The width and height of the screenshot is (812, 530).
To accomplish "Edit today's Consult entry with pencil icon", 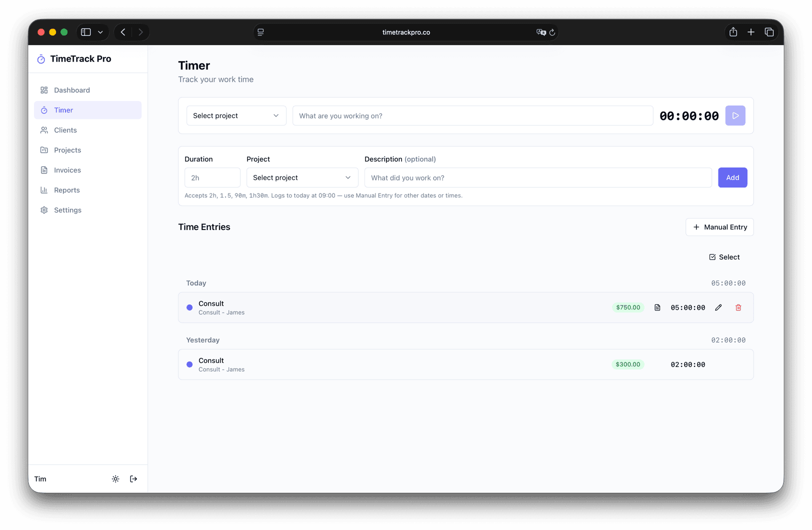I will pos(718,307).
